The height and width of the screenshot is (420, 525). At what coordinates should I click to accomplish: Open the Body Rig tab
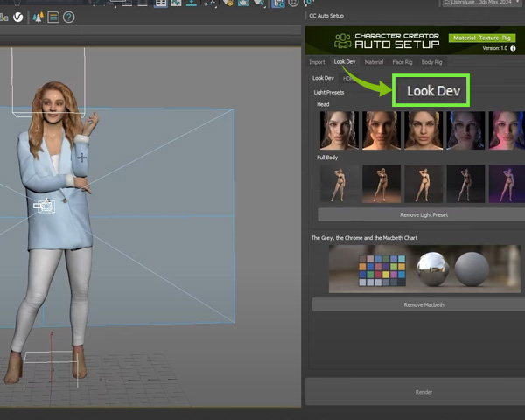point(431,62)
